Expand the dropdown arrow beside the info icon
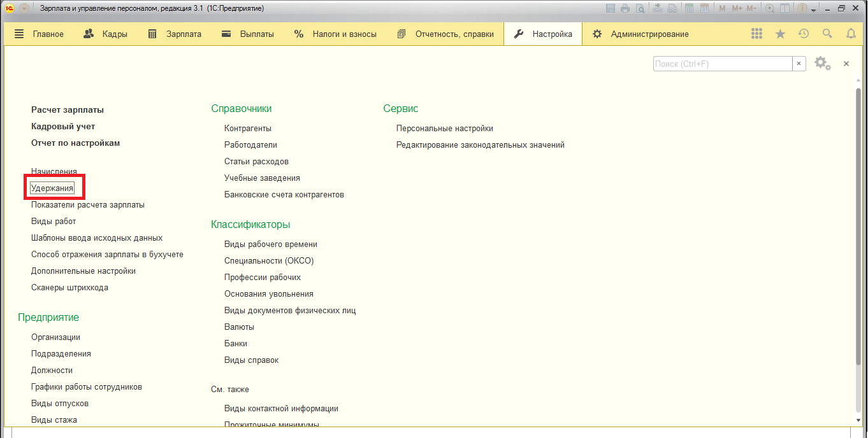This screenshot has height=438, width=868. (814, 10)
